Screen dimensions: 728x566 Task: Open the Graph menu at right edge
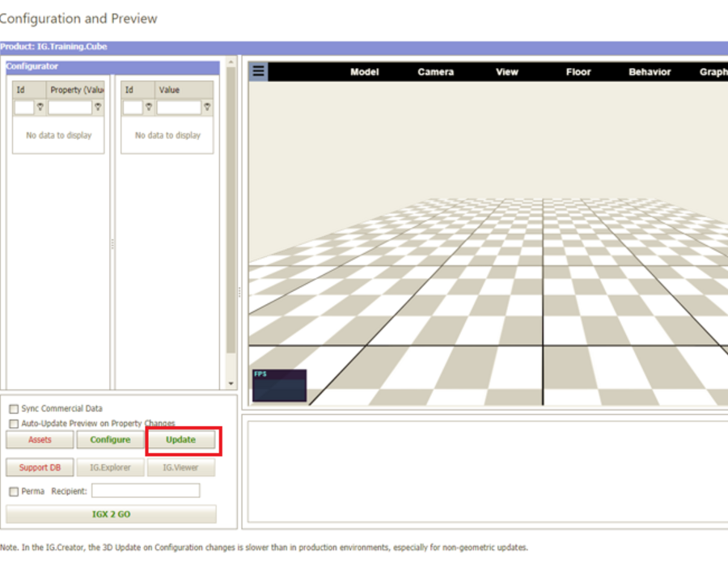[x=713, y=72]
